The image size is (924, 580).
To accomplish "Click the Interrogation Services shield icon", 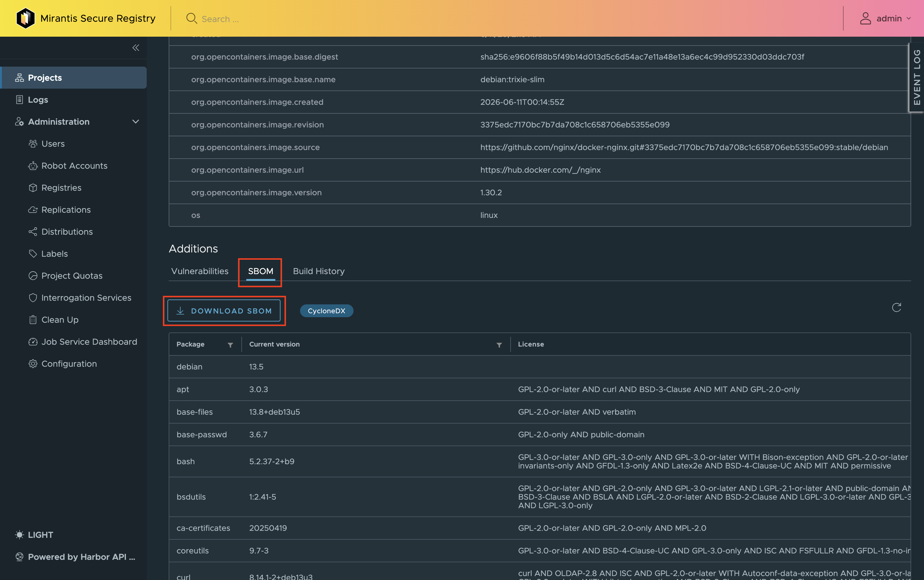I will pos(33,298).
